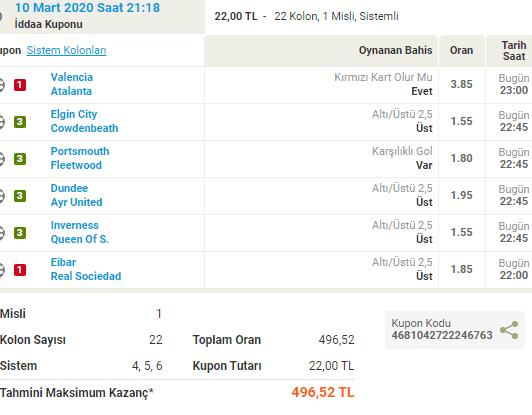The width and height of the screenshot is (532, 415).
Task: Click the coupon date 10 Mart 2020 title
Action: click(x=88, y=8)
